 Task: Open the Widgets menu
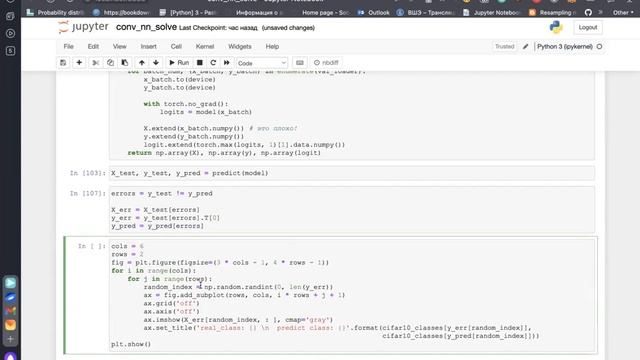[x=240, y=47]
